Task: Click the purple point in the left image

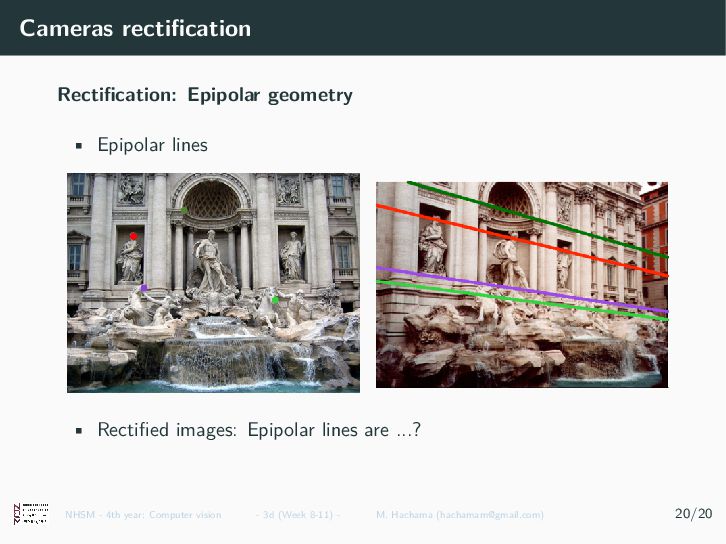Action: click(x=144, y=288)
